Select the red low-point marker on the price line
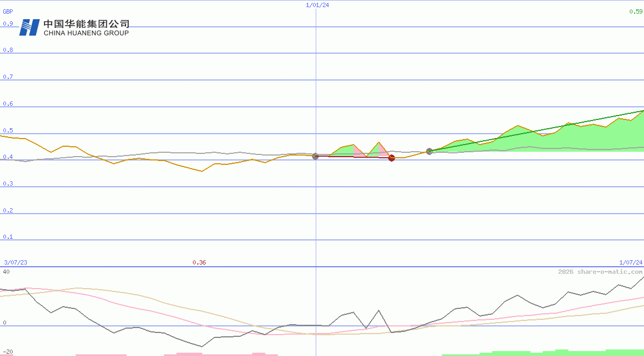 point(391,158)
